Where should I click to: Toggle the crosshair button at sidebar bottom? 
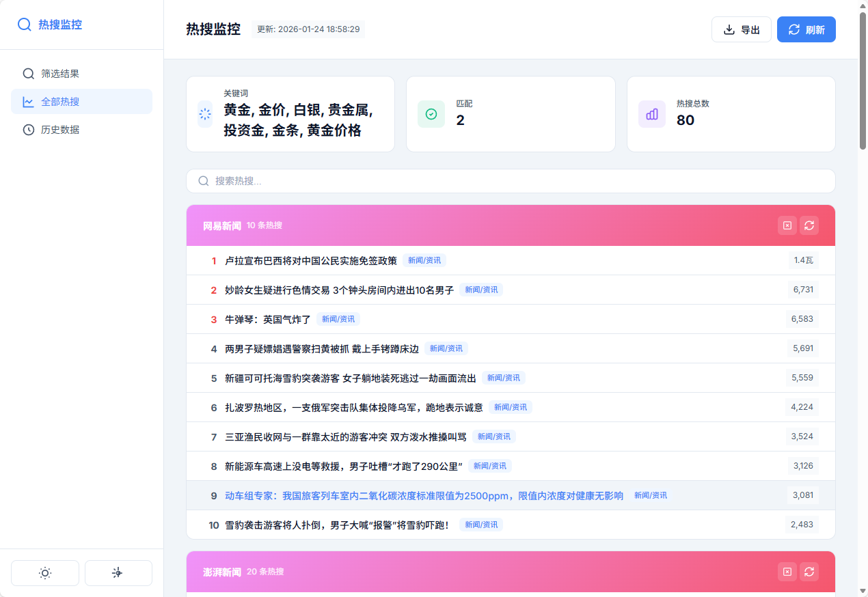tap(118, 573)
